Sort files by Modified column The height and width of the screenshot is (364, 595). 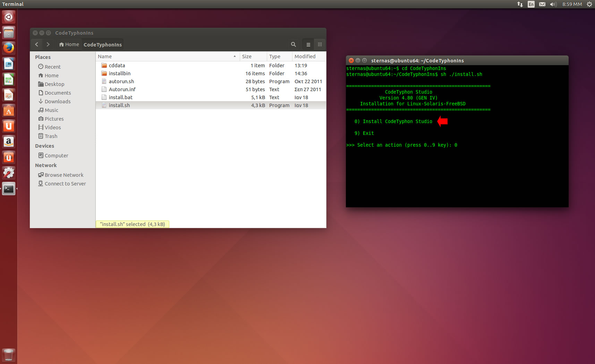pyautogui.click(x=309, y=57)
